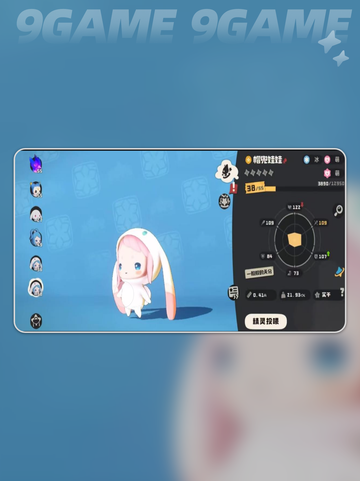
Task: Click the cloud-shaped creature emblem icon
Action: (227, 171)
